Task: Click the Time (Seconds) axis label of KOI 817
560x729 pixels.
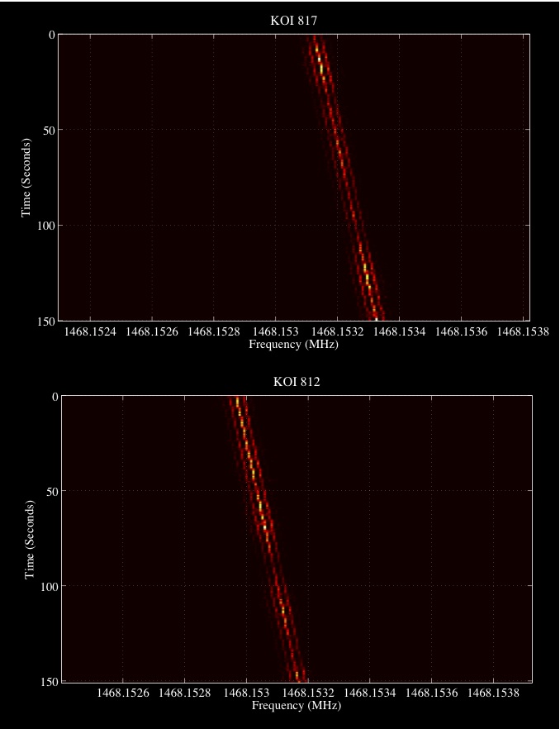Action: point(26,178)
